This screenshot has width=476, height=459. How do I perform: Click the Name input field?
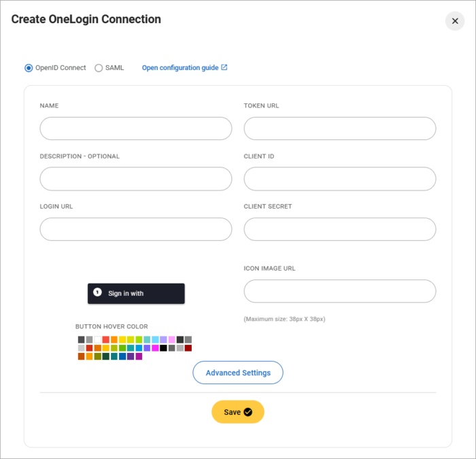point(136,129)
